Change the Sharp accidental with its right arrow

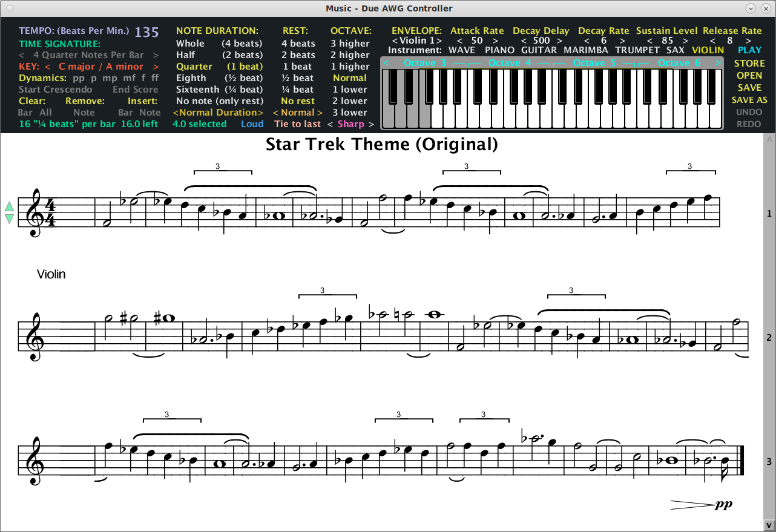[x=371, y=124]
